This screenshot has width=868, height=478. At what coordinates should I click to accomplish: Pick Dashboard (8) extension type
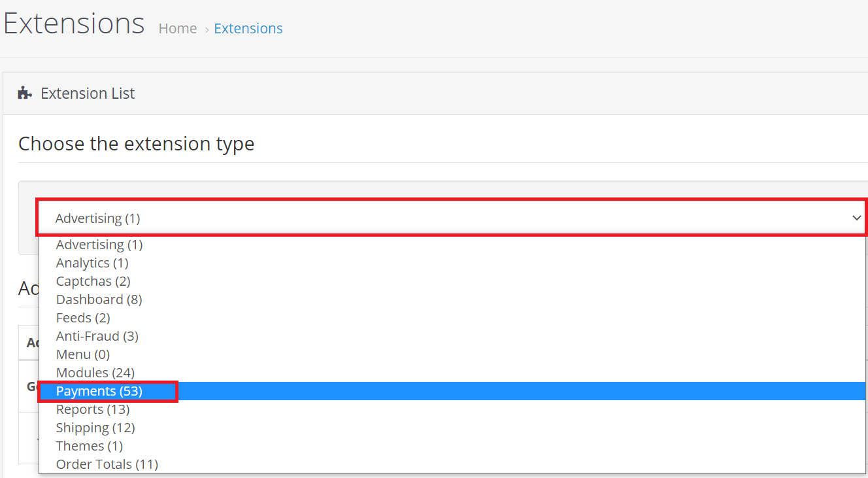pos(99,299)
